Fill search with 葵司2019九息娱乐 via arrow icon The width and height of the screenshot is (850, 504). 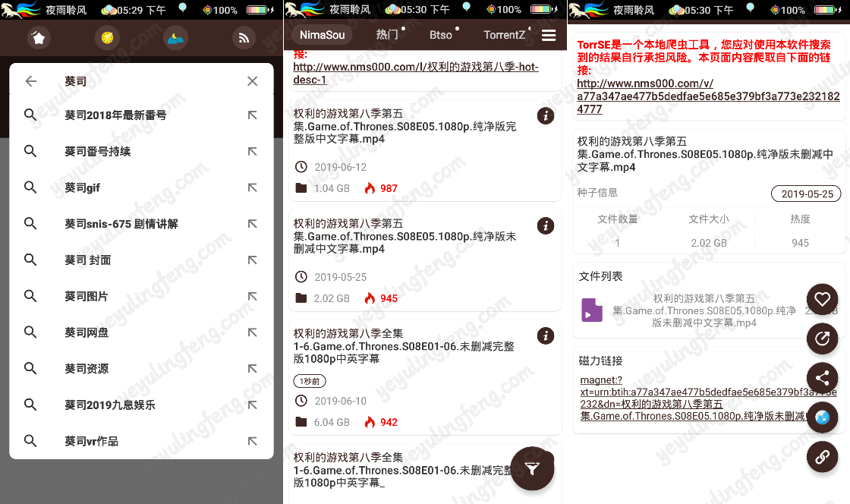click(x=252, y=405)
